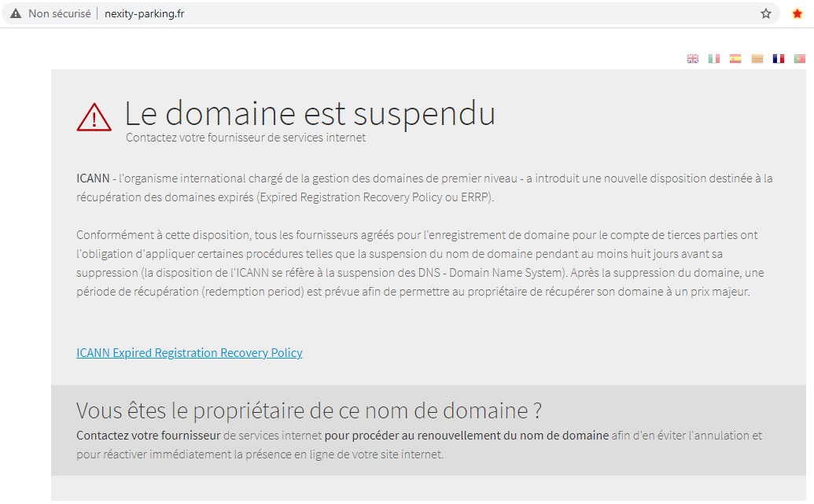814x504 pixels.
Task: Switch language using the British flag icon
Action: point(693,58)
